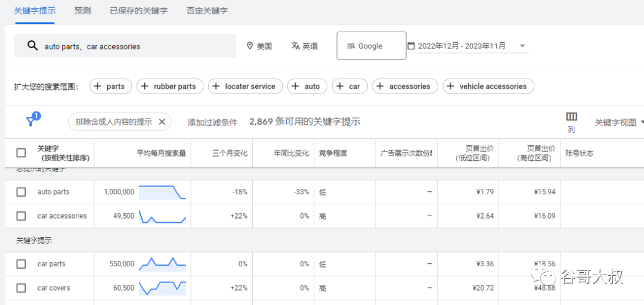Add the auto broadening chip
Image resolution: width=644 pixels, height=305 pixels.
tap(307, 86)
